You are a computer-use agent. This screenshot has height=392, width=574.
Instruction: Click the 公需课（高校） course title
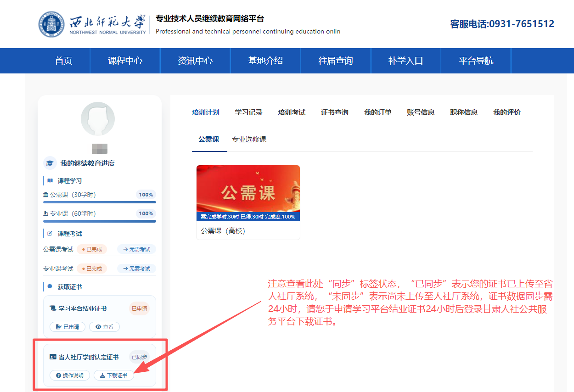223,231
